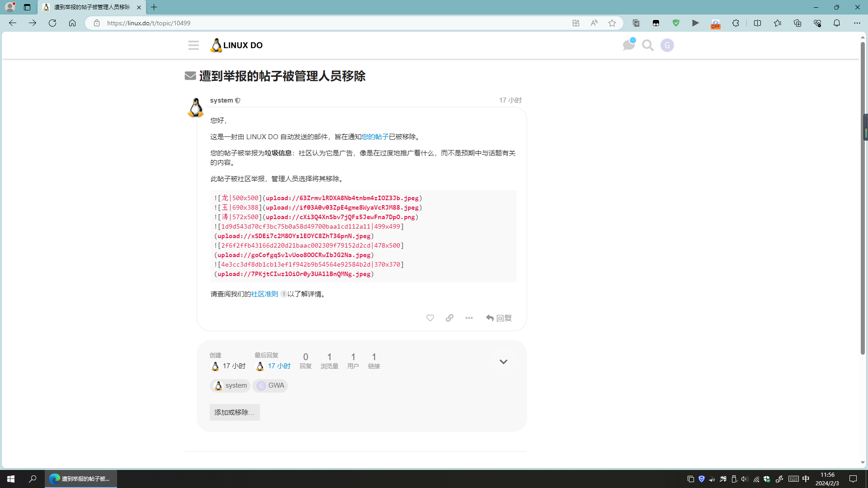Click the 浏览量 view count
This screenshot has height=488, width=868.
pos(329,361)
